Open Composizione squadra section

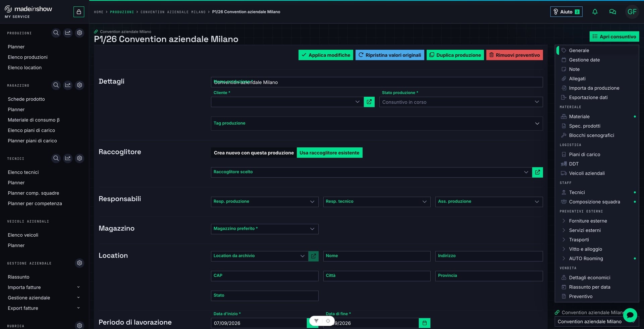coord(597,202)
